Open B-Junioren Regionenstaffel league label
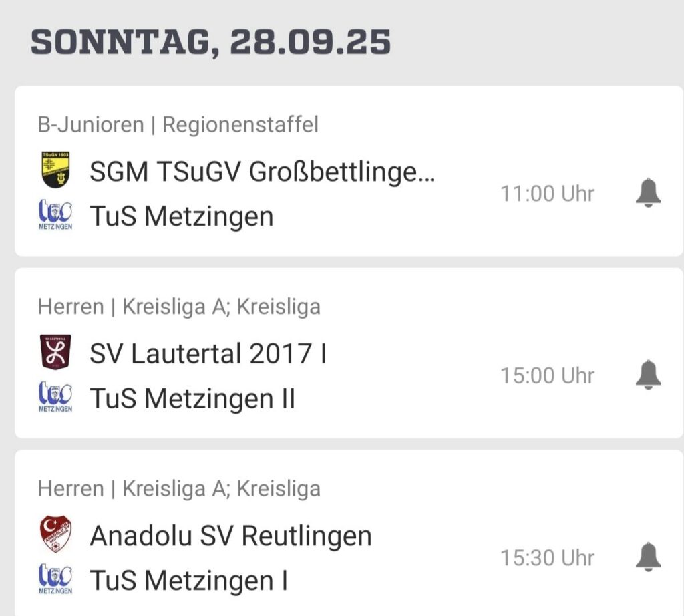Viewport: 684px width, 616px height. point(178,124)
